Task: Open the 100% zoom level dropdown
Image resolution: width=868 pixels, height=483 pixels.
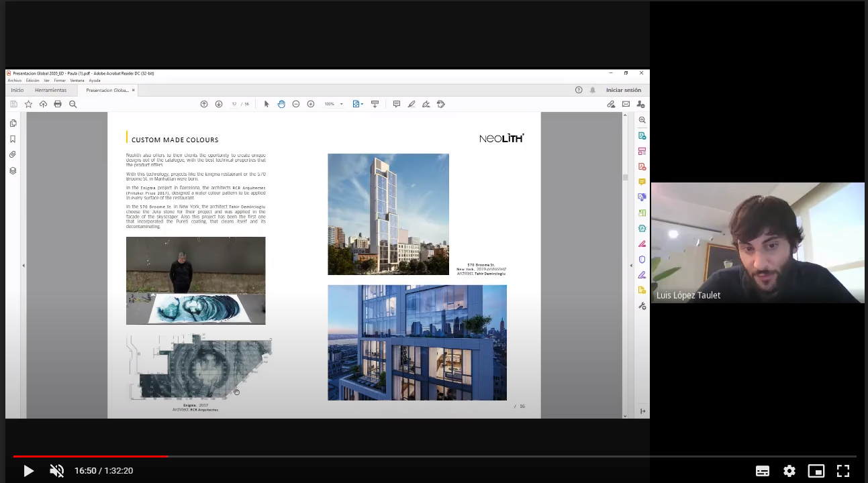Action: click(x=341, y=104)
